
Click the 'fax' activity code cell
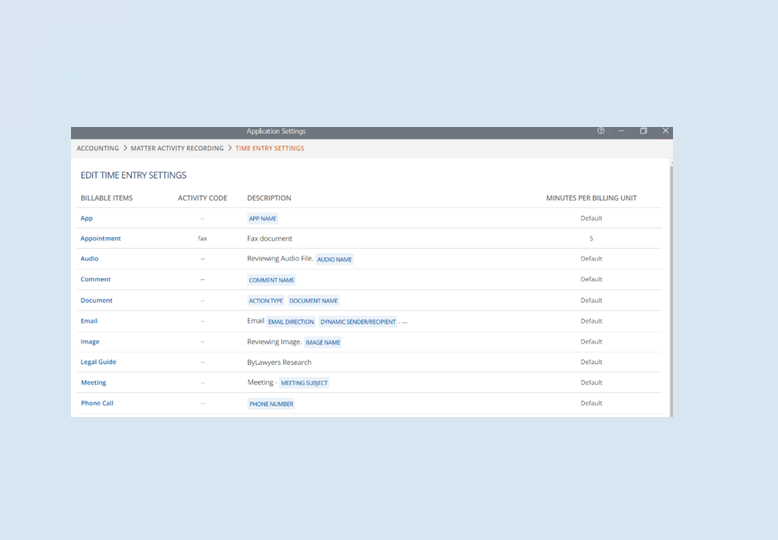point(202,238)
